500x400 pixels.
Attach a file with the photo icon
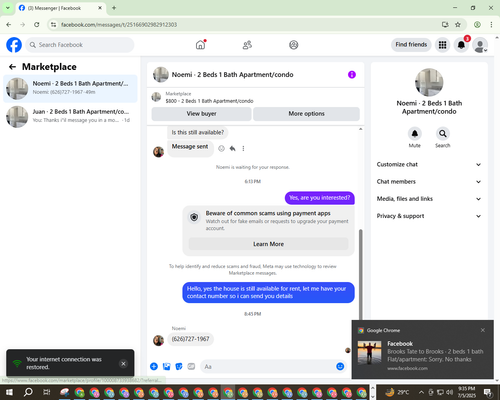166,367
